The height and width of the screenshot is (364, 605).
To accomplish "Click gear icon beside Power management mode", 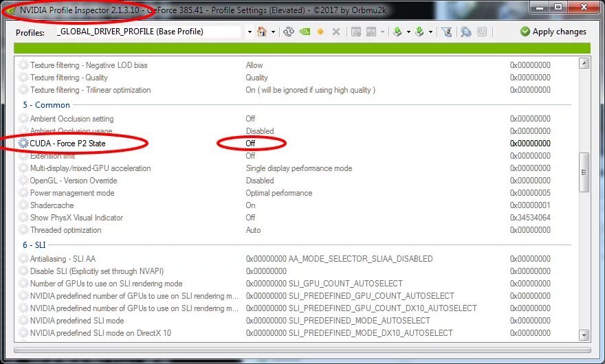I will pyautogui.click(x=23, y=193).
